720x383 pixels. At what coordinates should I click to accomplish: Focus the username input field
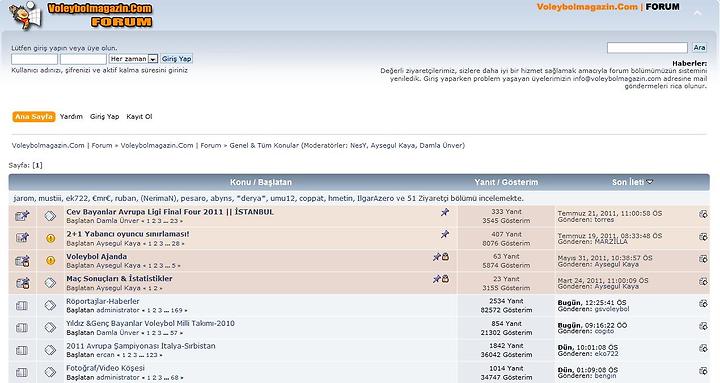[x=34, y=59]
